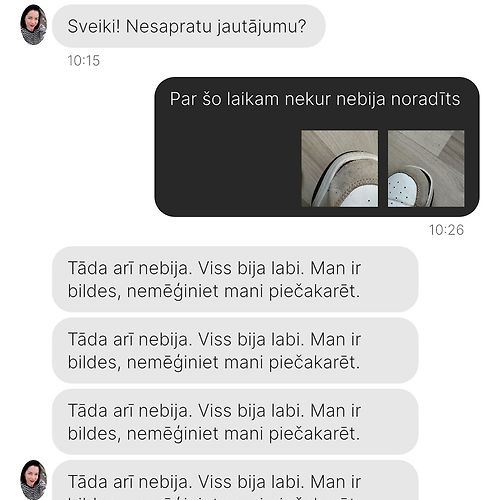
Task: Open the avatar beside the last partially visible message
Action: click(33, 480)
